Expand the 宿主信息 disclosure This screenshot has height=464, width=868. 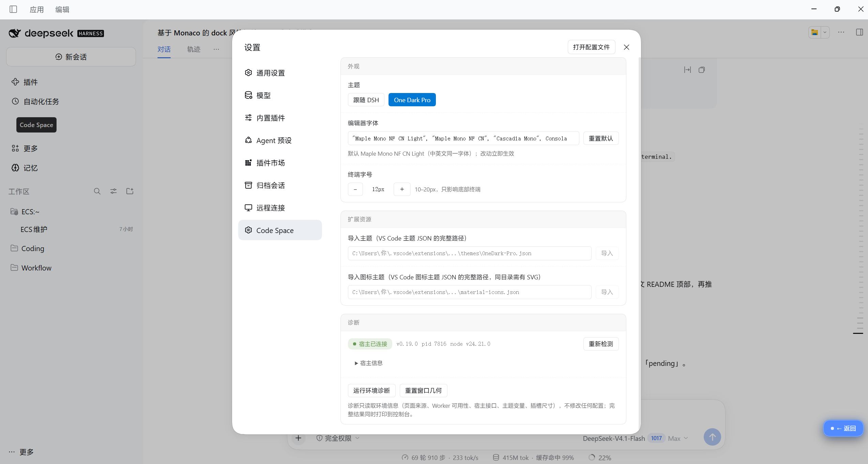click(x=369, y=363)
